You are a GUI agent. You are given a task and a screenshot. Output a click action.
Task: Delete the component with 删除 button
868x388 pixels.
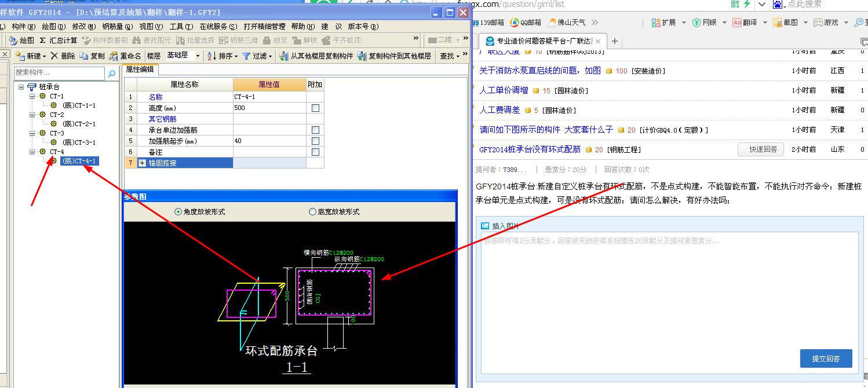tap(63, 56)
